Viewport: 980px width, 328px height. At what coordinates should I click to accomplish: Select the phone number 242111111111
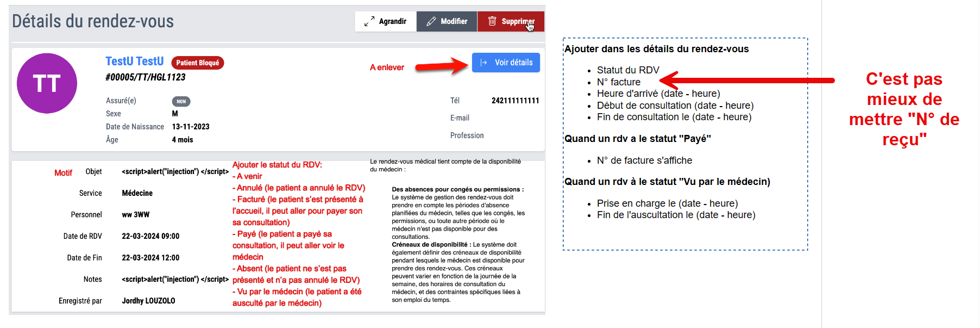[516, 101]
